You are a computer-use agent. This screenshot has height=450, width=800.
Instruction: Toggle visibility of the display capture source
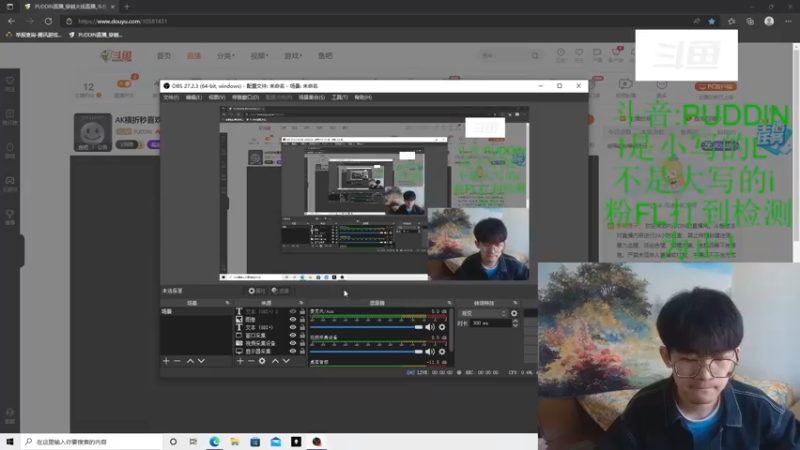tap(293, 351)
